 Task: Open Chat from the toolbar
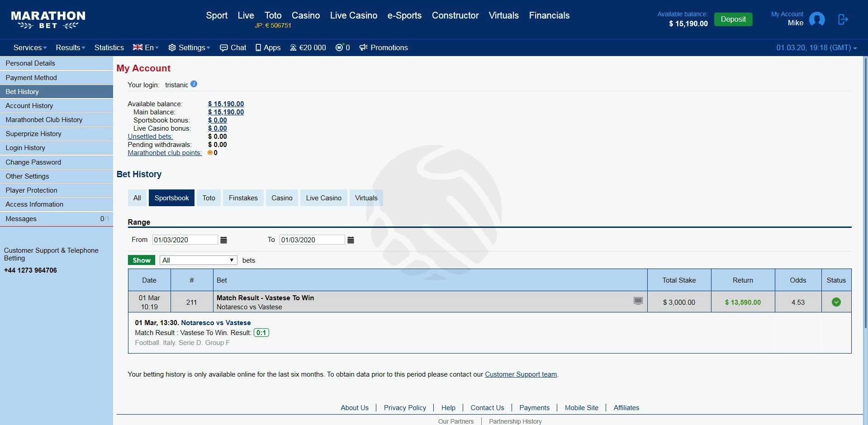233,47
